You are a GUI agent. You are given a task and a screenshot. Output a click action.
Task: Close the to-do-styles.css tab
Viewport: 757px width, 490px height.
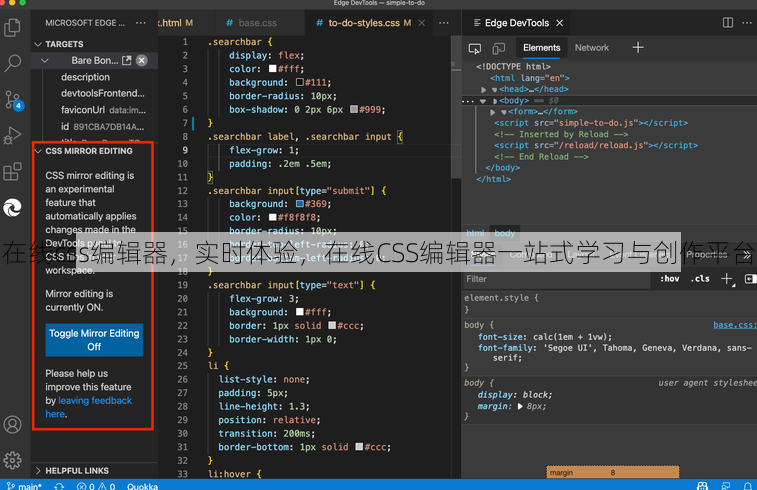421,23
